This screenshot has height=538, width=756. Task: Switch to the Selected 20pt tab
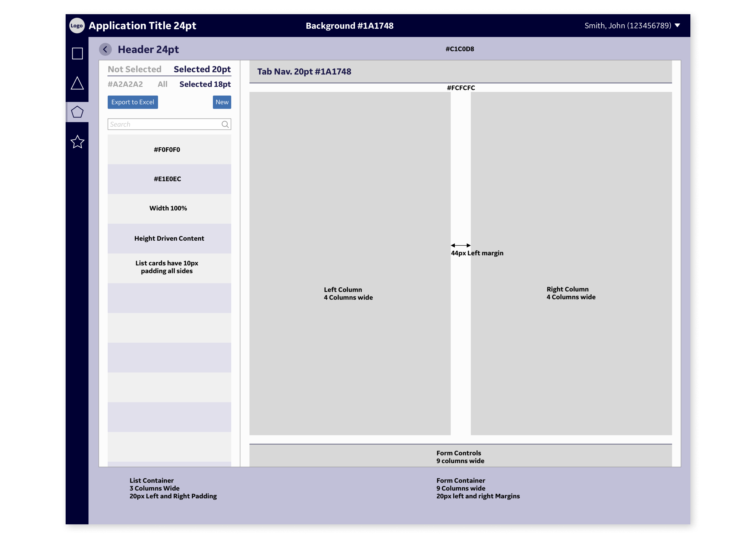tap(202, 69)
